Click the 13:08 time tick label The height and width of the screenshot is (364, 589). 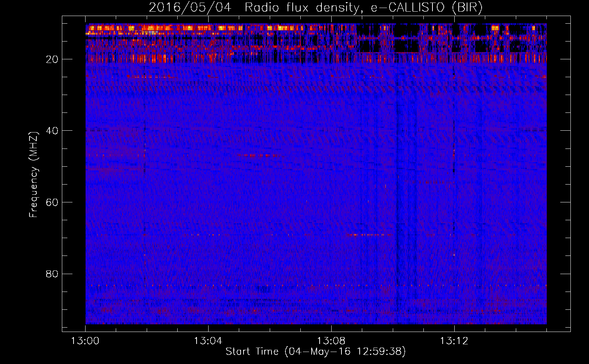pyautogui.click(x=331, y=341)
